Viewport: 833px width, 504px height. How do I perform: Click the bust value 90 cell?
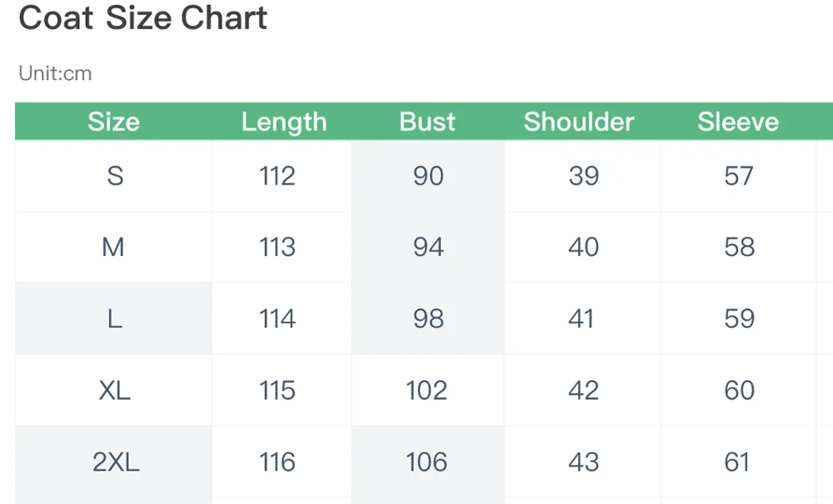pyautogui.click(x=428, y=176)
